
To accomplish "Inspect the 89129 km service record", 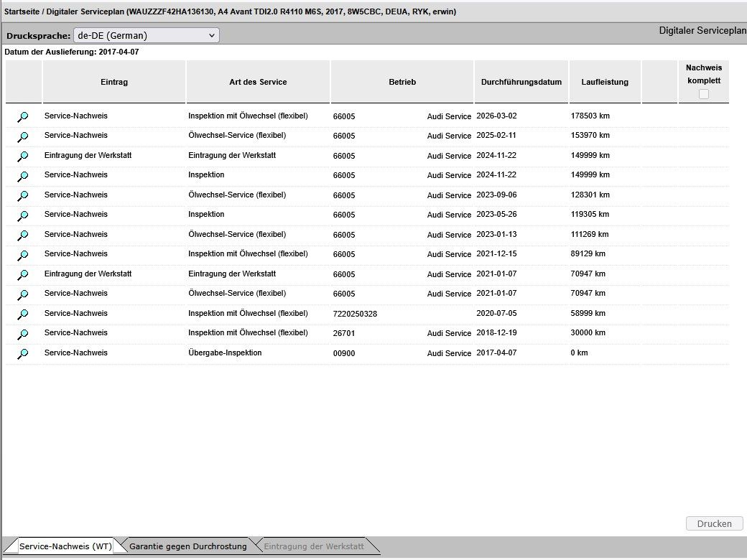I will click(x=23, y=255).
